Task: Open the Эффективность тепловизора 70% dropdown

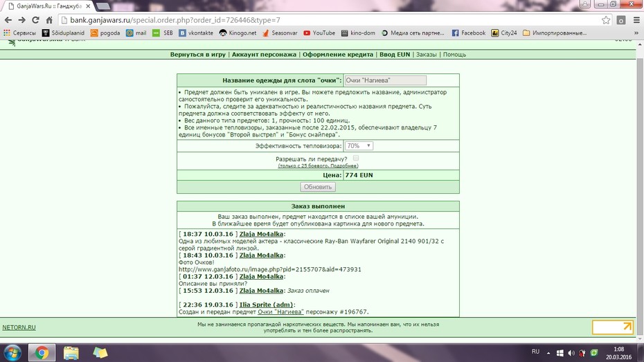Action: (359, 146)
